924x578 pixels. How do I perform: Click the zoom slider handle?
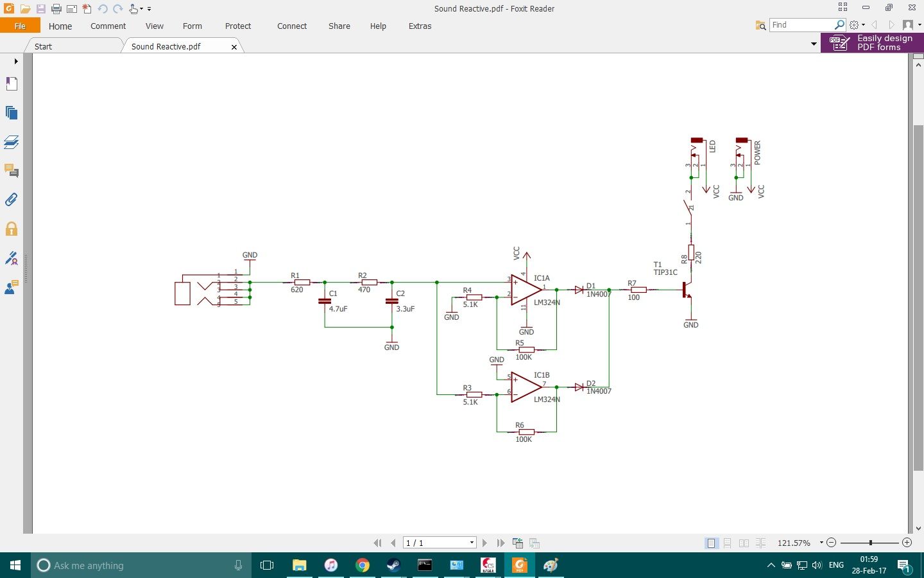pos(871,543)
